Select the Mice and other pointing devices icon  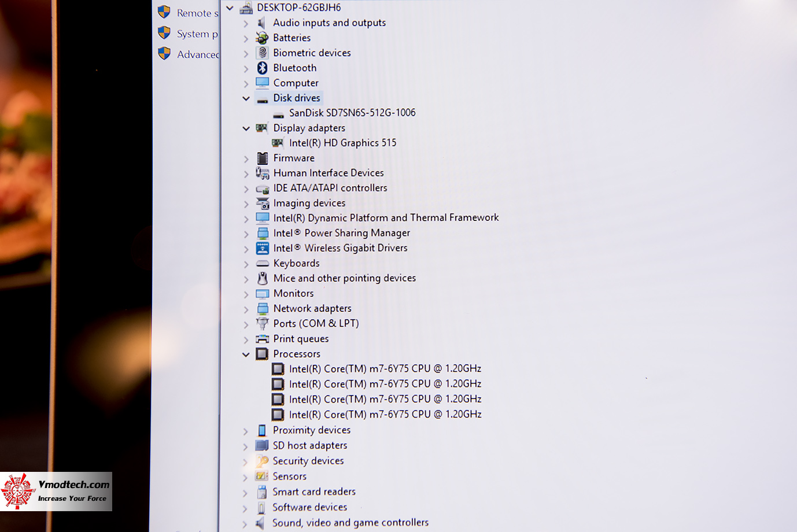(263, 278)
